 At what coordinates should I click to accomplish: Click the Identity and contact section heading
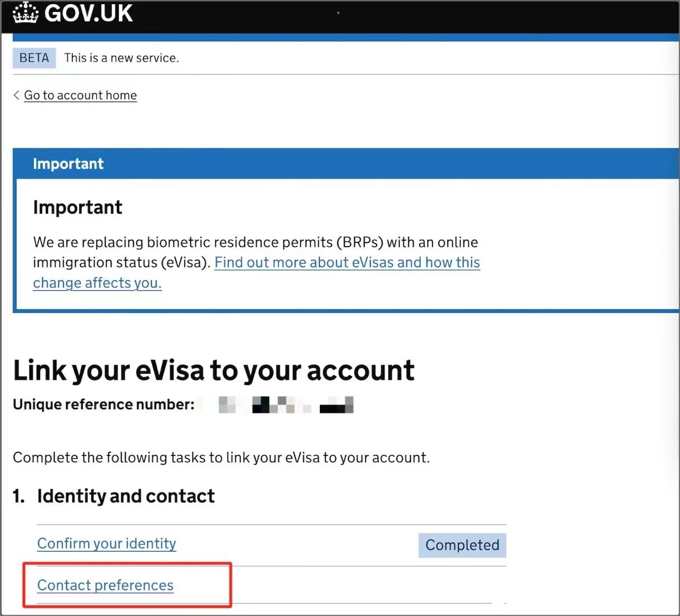pyautogui.click(x=126, y=496)
